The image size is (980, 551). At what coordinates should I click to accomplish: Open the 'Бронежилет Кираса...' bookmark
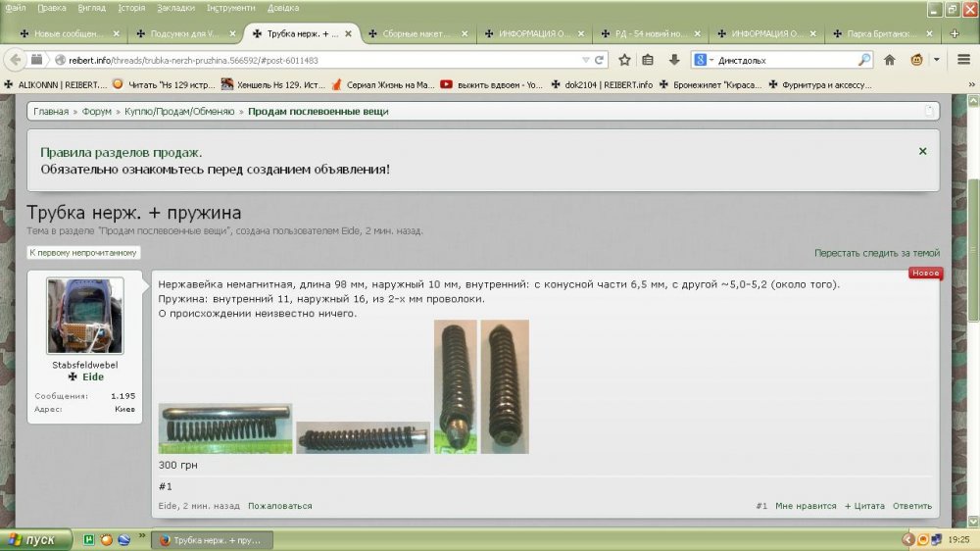click(710, 84)
